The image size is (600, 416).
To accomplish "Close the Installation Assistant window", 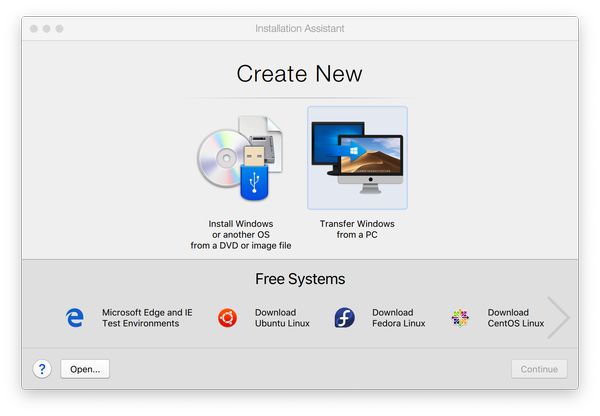I will tap(34, 29).
